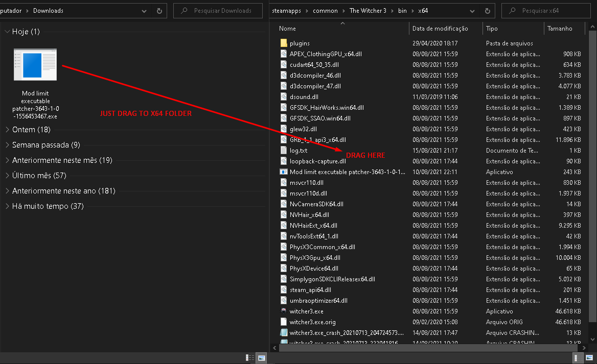This screenshot has height=364, width=597.
Task: Expand the Semana passada (9) group
Action: (x=7, y=145)
